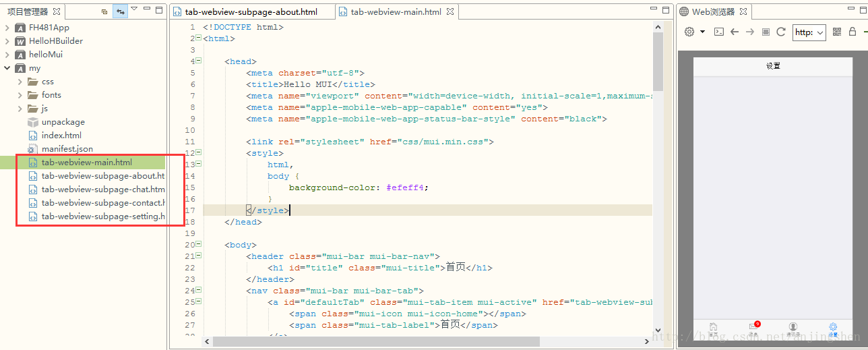Viewport: 868px width, 350px height.
Task: Open the http: address combo box
Action: pos(809,32)
